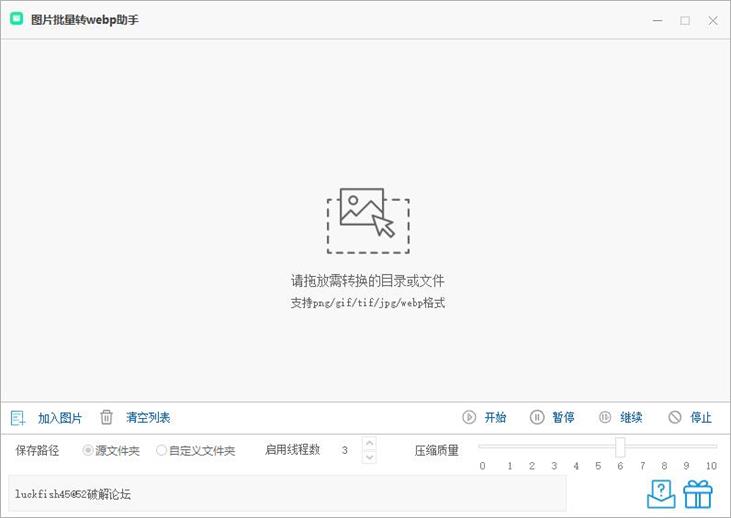The image size is (731, 518).
Task: Click the 停止 stop label
Action: 701,417
